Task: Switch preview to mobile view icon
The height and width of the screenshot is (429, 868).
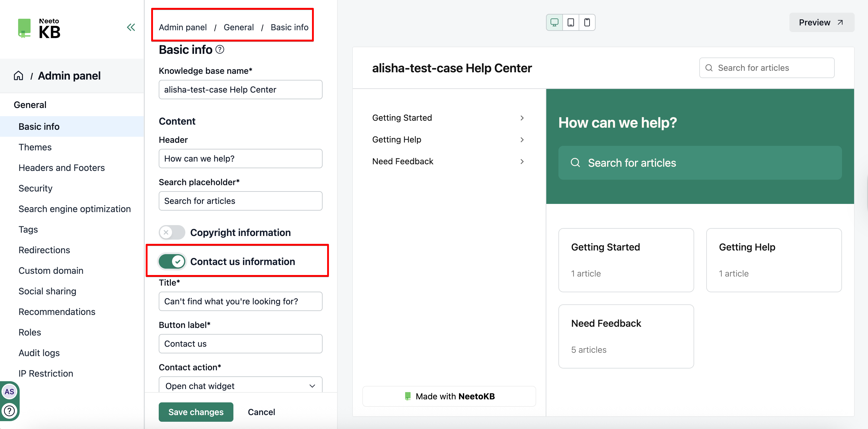Action: 587,23
